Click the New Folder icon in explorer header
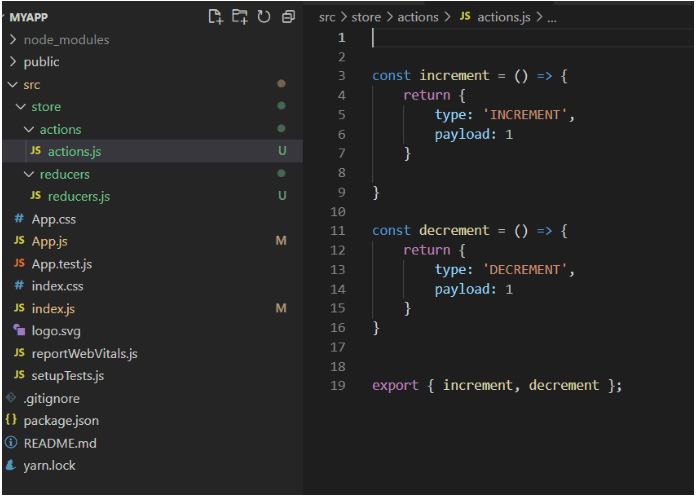The image size is (697, 496). tap(239, 17)
